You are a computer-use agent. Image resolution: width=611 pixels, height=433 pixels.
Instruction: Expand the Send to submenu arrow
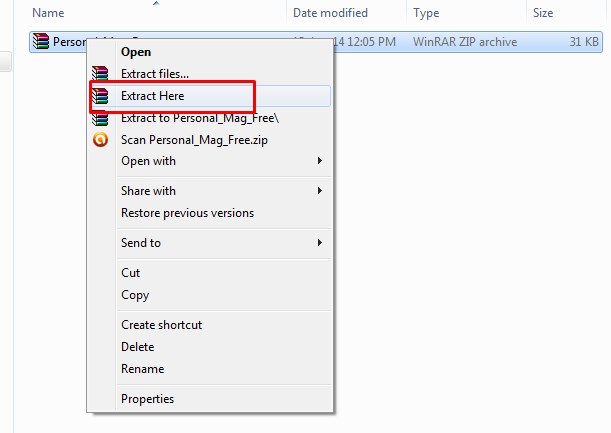pos(320,242)
